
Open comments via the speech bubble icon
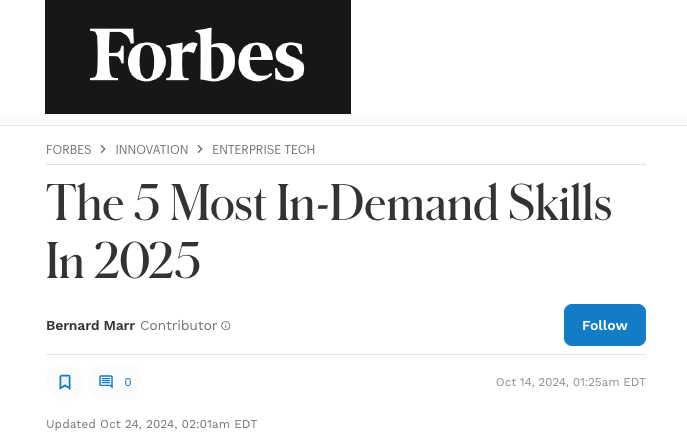(x=106, y=382)
